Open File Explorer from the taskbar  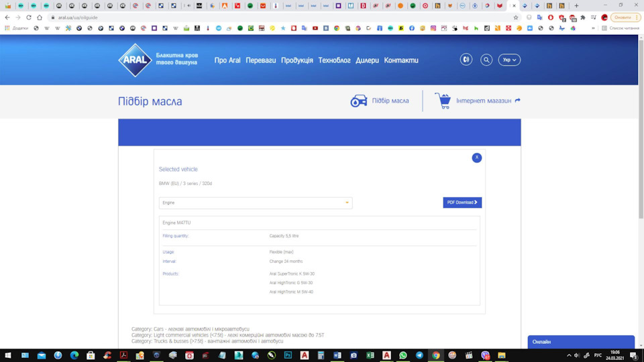coord(502,355)
